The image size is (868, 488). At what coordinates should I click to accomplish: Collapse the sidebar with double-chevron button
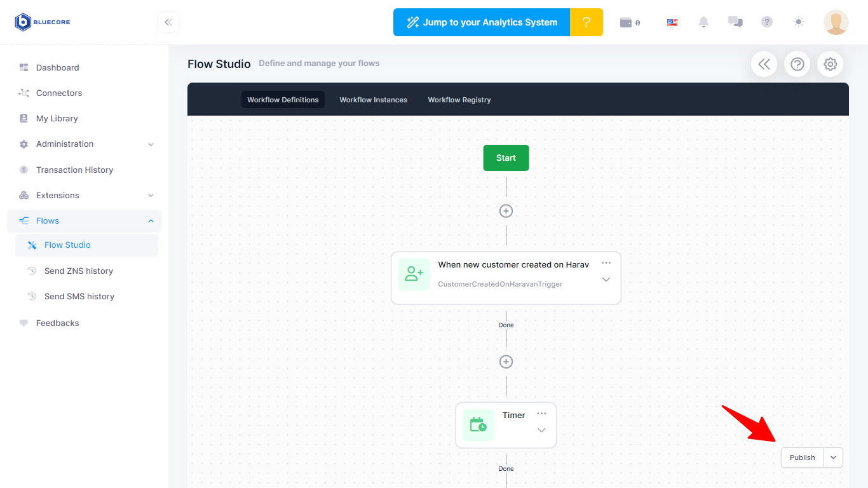tap(168, 22)
